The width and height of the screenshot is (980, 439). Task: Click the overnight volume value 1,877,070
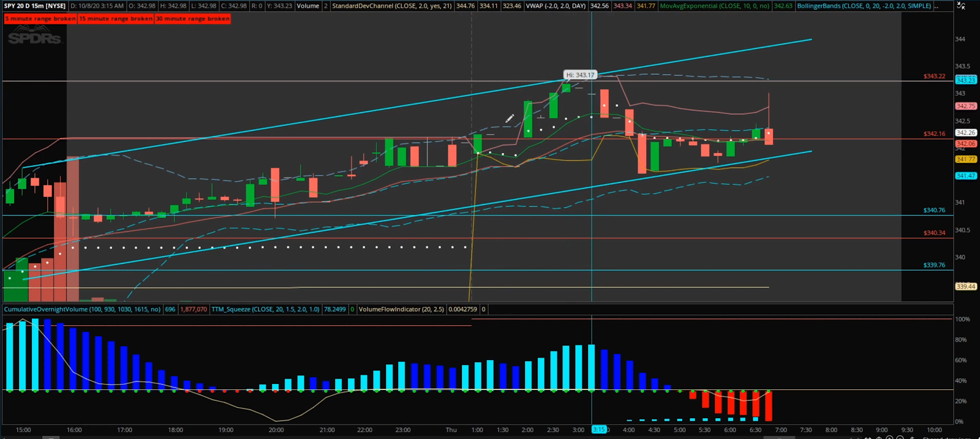click(194, 309)
